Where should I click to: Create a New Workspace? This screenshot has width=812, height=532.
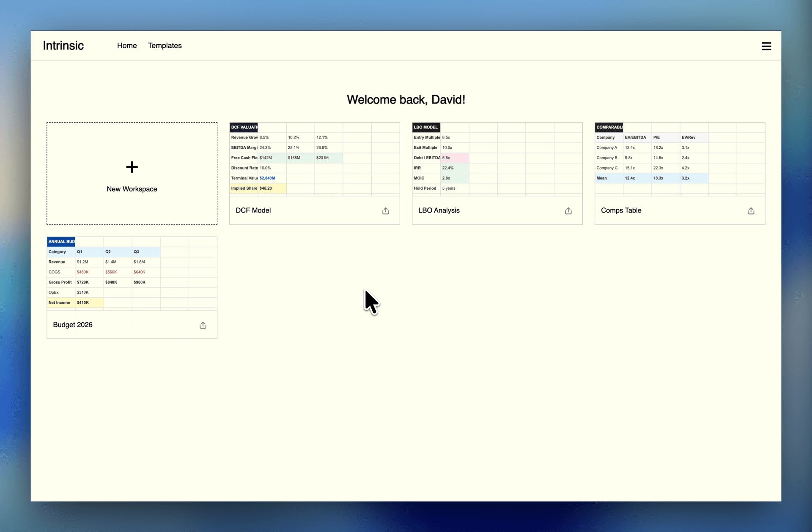tap(132, 173)
